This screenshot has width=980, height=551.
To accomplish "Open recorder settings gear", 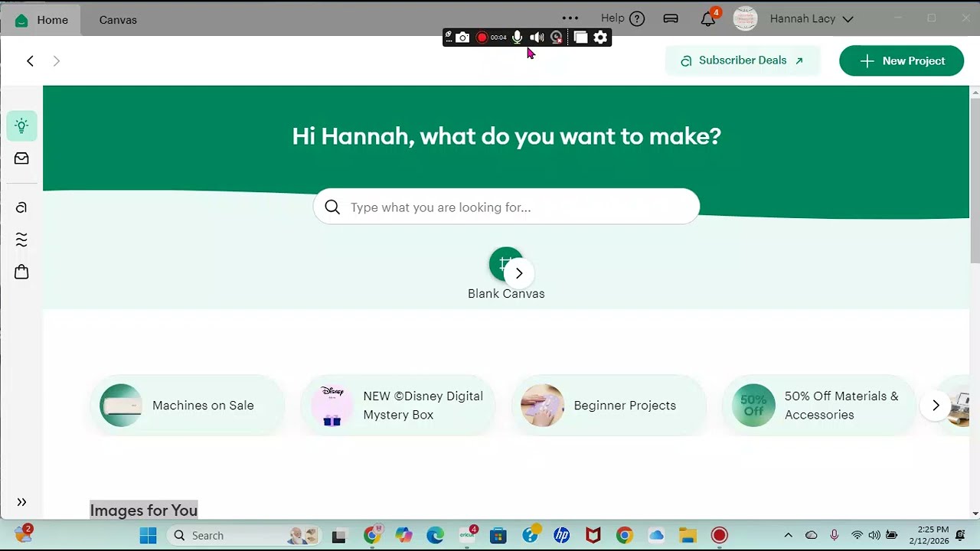I will click(x=601, y=37).
